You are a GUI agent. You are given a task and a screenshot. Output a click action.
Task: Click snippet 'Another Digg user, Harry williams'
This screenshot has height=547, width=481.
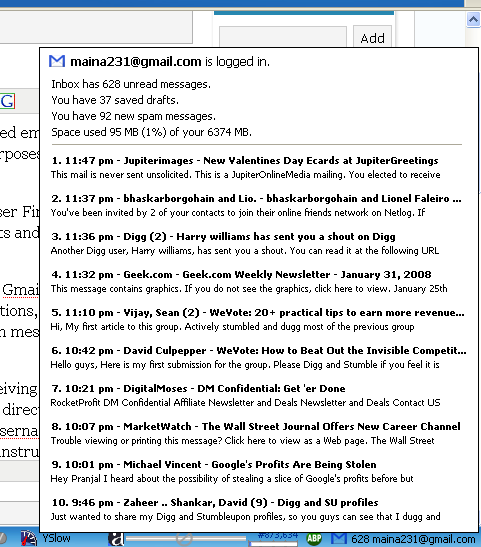tap(245, 251)
